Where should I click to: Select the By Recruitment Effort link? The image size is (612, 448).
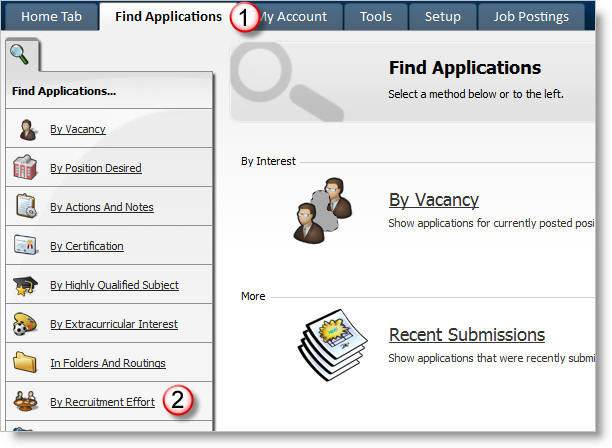tap(102, 402)
